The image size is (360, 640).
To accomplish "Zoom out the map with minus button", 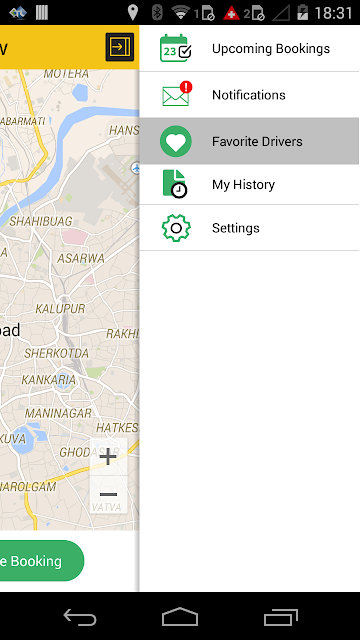I will coord(108,494).
